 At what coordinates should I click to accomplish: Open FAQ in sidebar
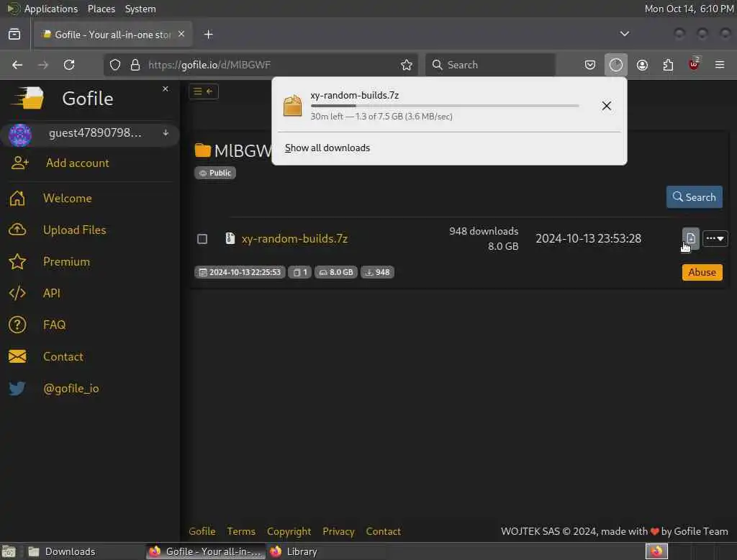pos(55,325)
